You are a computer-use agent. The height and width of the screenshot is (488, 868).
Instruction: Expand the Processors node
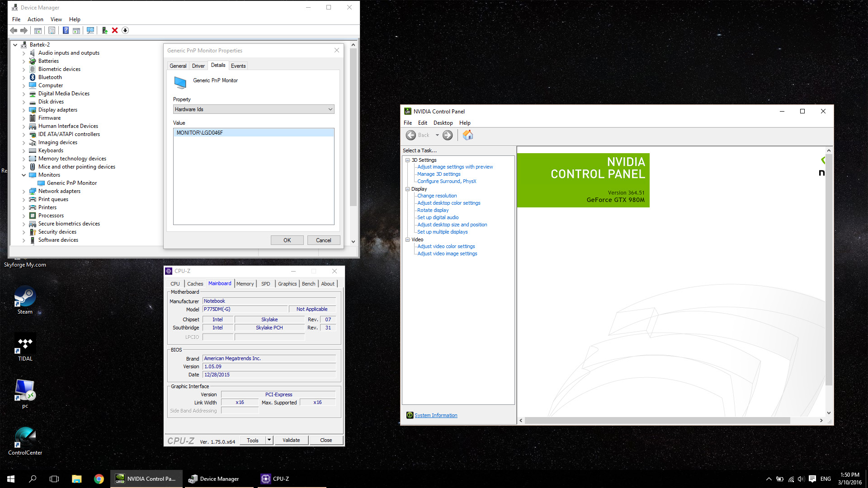[x=24, y=216]
